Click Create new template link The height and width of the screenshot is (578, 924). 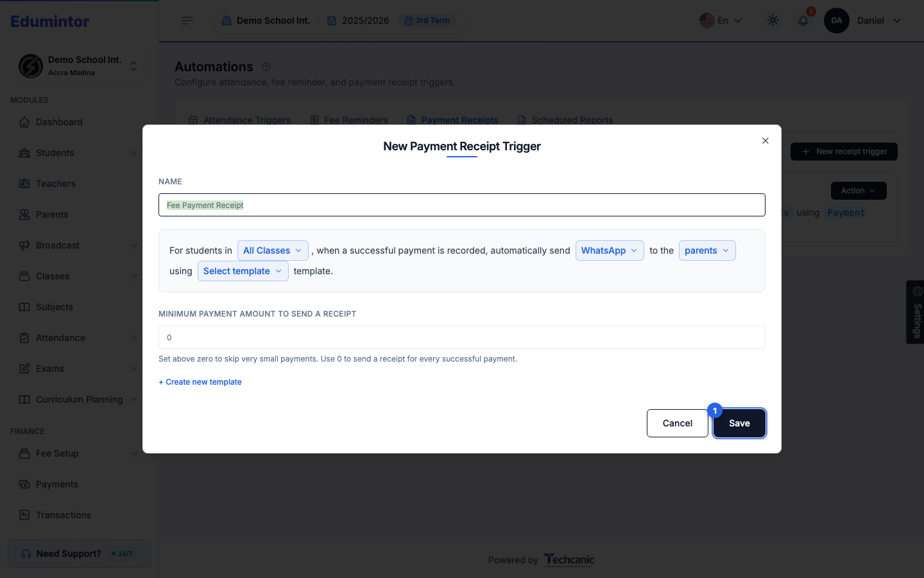[x=200, y=382]
